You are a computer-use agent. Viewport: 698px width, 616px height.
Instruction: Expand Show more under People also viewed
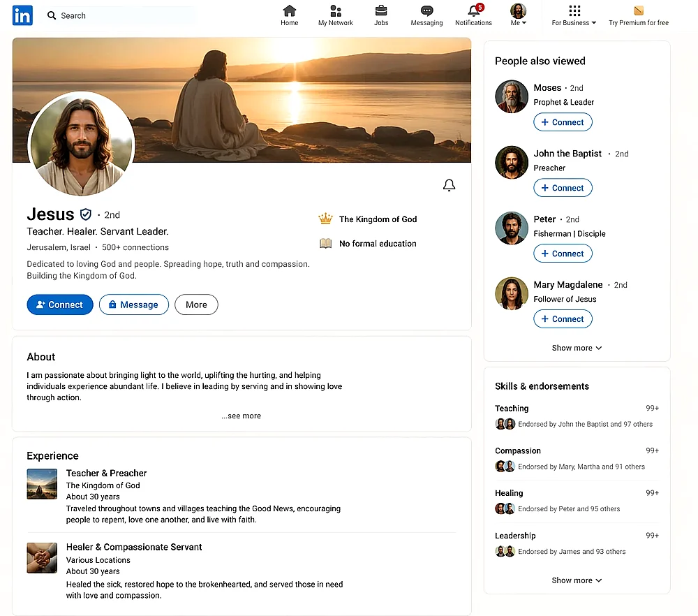pos(577,348)
